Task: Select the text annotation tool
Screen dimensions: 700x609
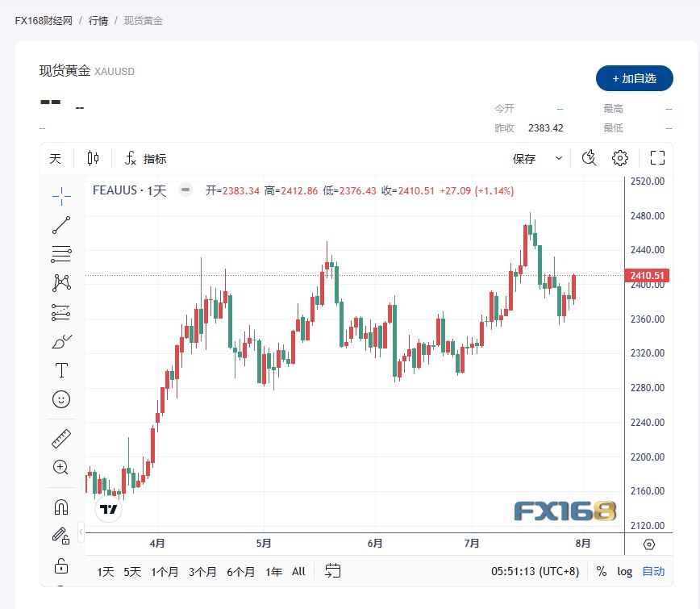Action: click(61, 370)
